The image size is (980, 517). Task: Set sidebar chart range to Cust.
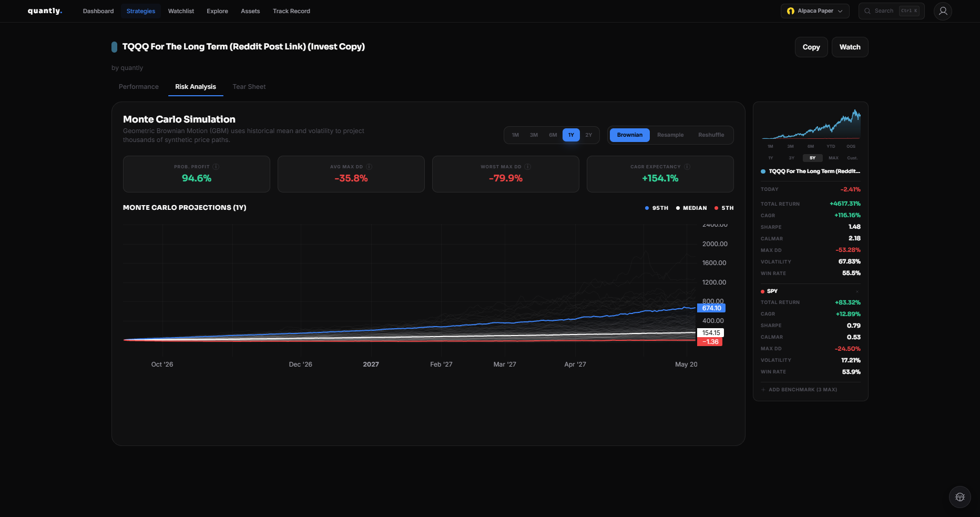pos(852,158)
